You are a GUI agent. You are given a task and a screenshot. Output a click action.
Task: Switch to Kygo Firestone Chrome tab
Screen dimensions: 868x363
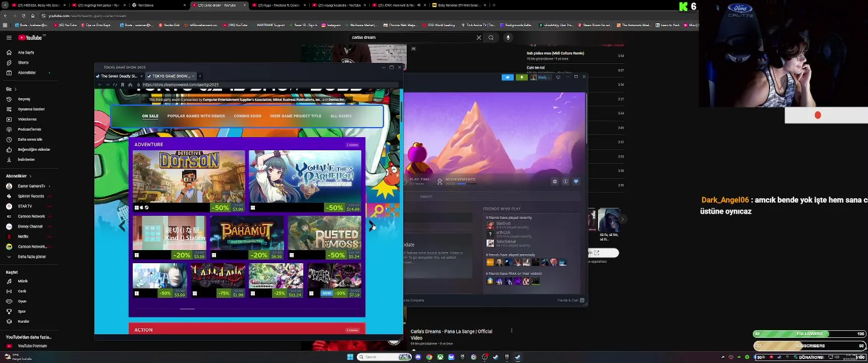click(279, 5)
